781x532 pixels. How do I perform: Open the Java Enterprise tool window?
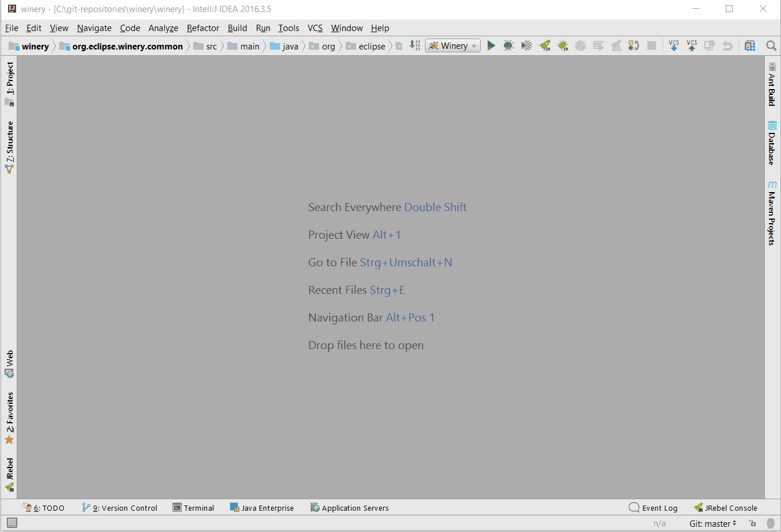pyautogui.click(x=262, y=508)
